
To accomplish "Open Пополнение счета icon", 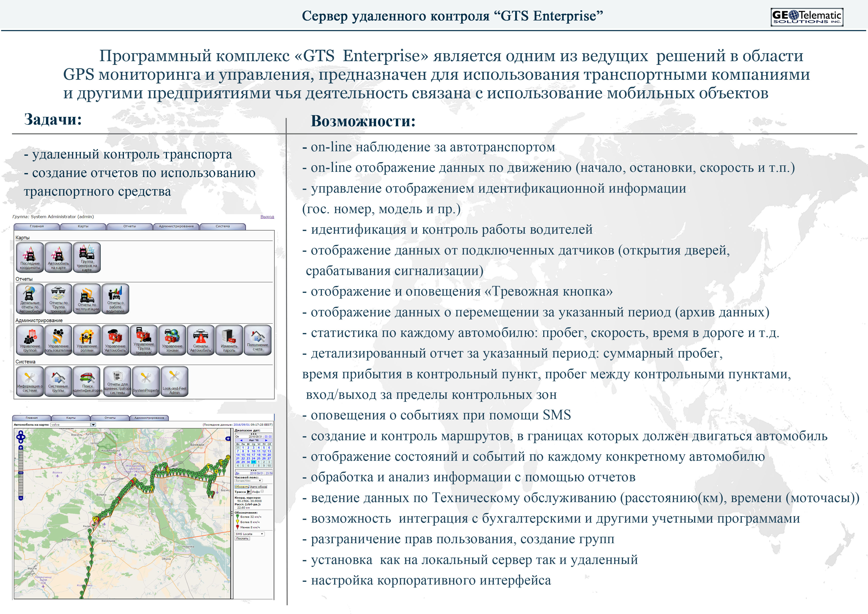I will pos(257,340).
